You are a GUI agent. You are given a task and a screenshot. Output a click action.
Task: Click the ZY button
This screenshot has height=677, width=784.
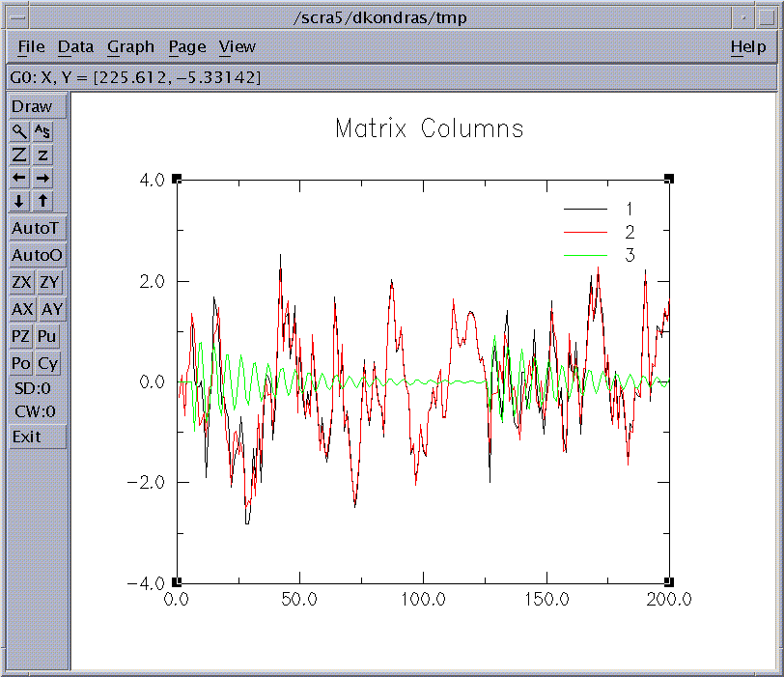pyautogui.click(x=49, y=283)
